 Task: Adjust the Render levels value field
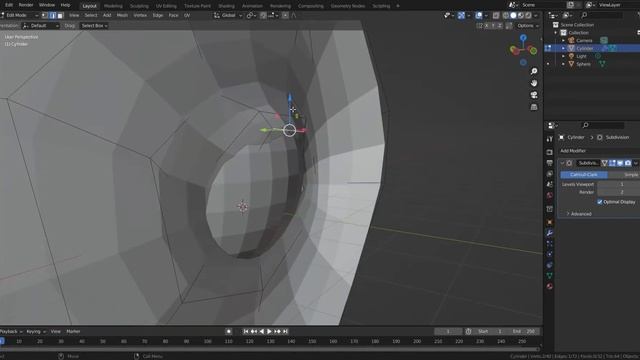pos(618,192)
